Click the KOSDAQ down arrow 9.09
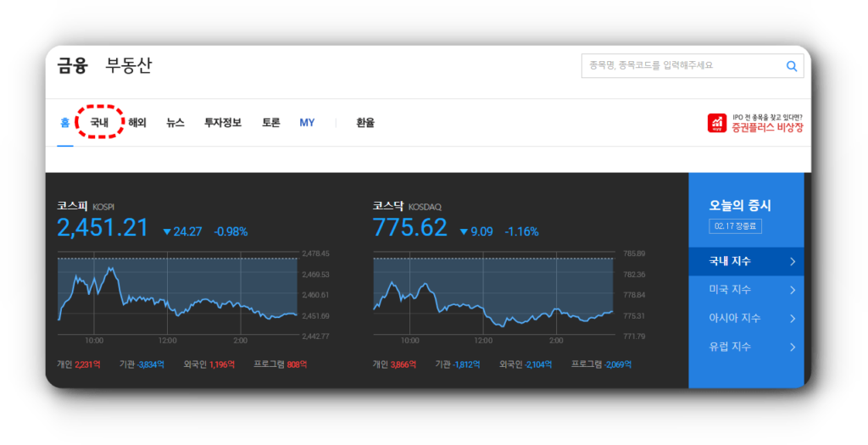The width and height of the screenshot is (868, 445). click(x=476, y=232)
